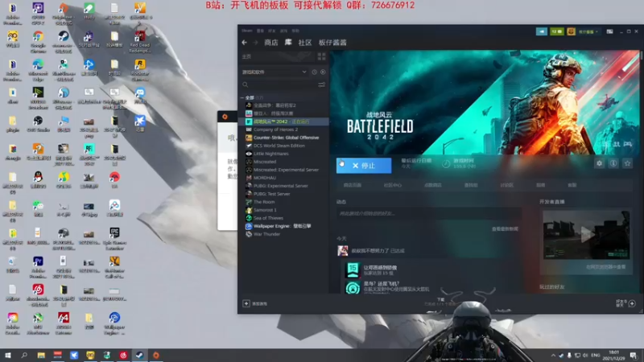Viewport: 644px width, 362px height.
Task: Show hidden tray icons chevron
Action: tap(553, 355)
